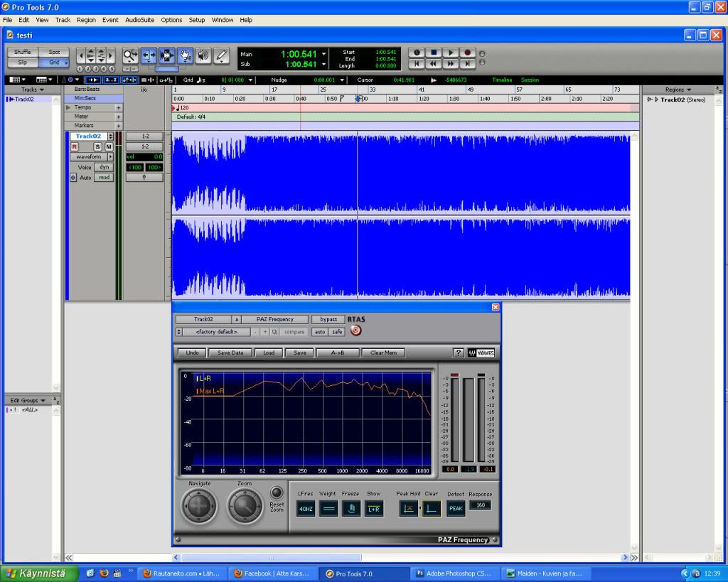Open the Edit Groups dropdown
The image size is (728, 582).
click(x=28, y=400)
